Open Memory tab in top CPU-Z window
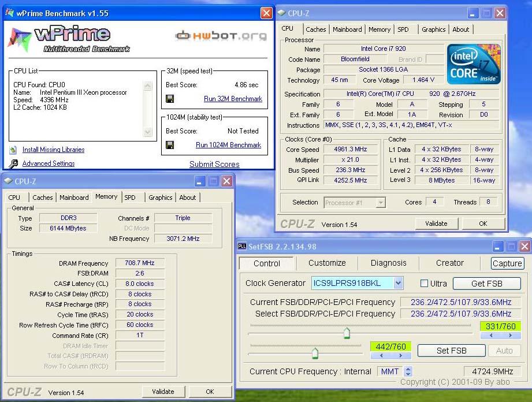 [x=380, y=29]
